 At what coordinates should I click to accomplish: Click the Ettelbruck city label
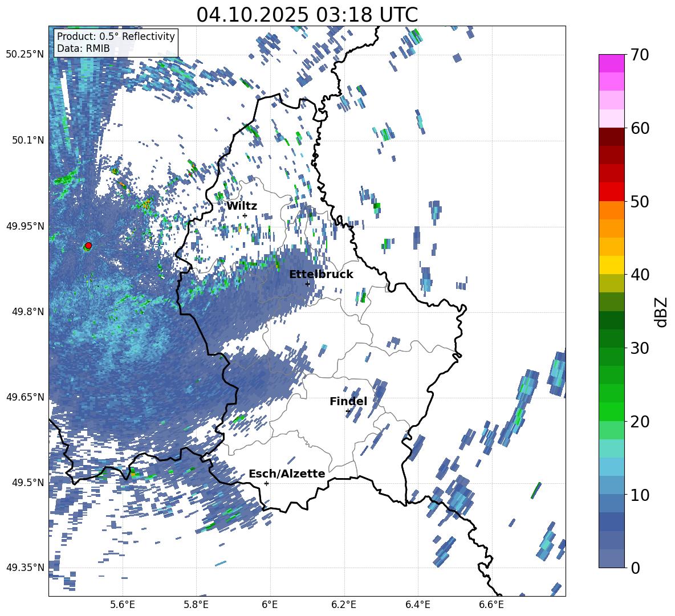(x=321, y=275)
